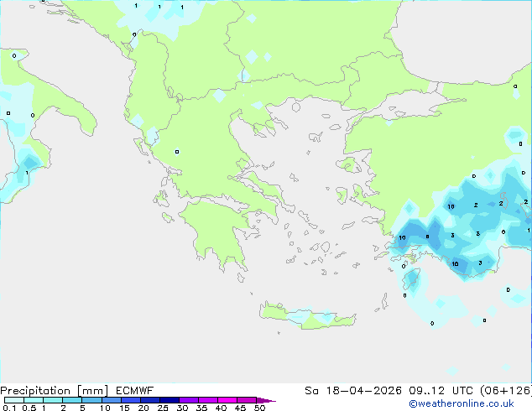Click the "Precipitation" title word
This screenshot has height=411, width=532.
point(35,391)
